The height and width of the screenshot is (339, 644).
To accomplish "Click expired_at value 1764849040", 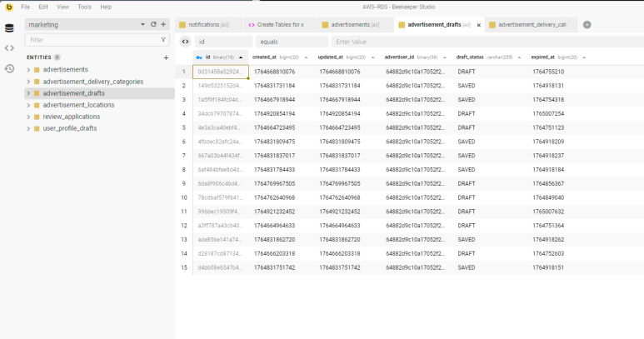I will (x=548, y=197).
